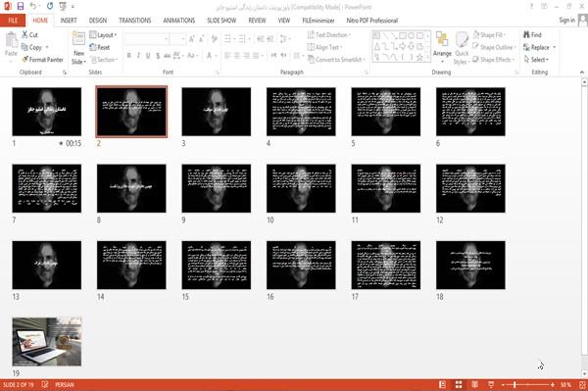Switch to Reading view in status bar
This screenshot has height=391, width=588.
474,384
